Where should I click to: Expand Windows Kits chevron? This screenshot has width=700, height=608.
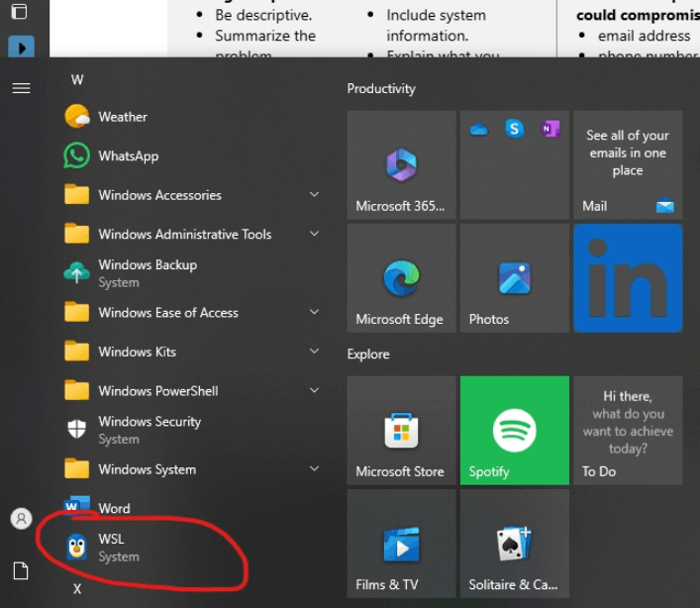coord(314,352)
